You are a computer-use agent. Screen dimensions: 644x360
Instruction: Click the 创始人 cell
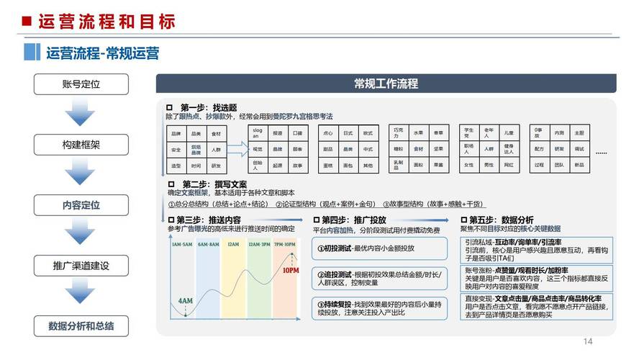258,165
